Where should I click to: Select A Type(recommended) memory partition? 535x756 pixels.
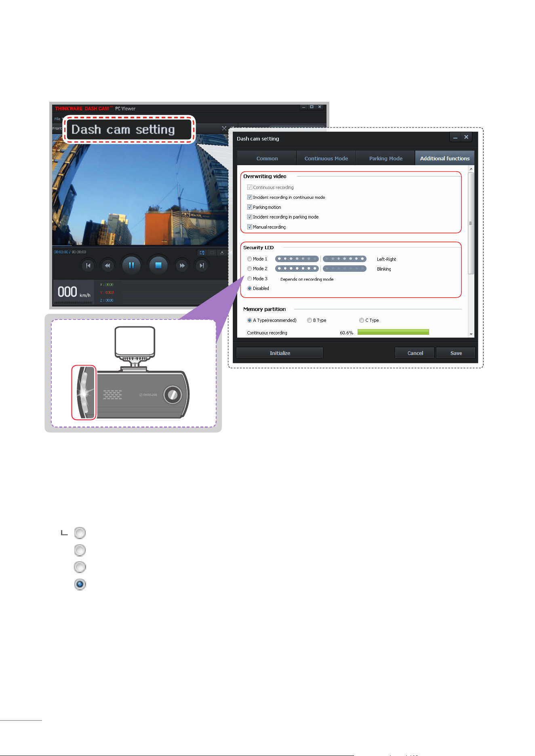click(x=249, y=320)
